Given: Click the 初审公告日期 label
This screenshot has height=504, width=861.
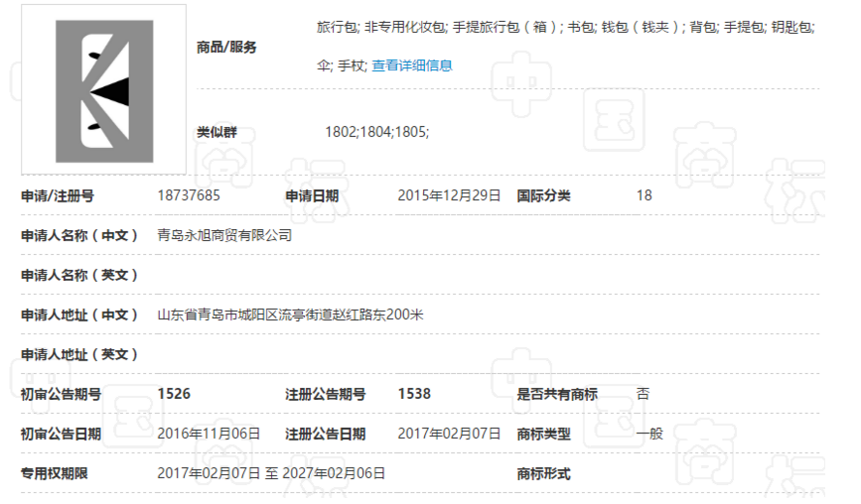Looking at the screenshot, I should click(x=61, y=435).
